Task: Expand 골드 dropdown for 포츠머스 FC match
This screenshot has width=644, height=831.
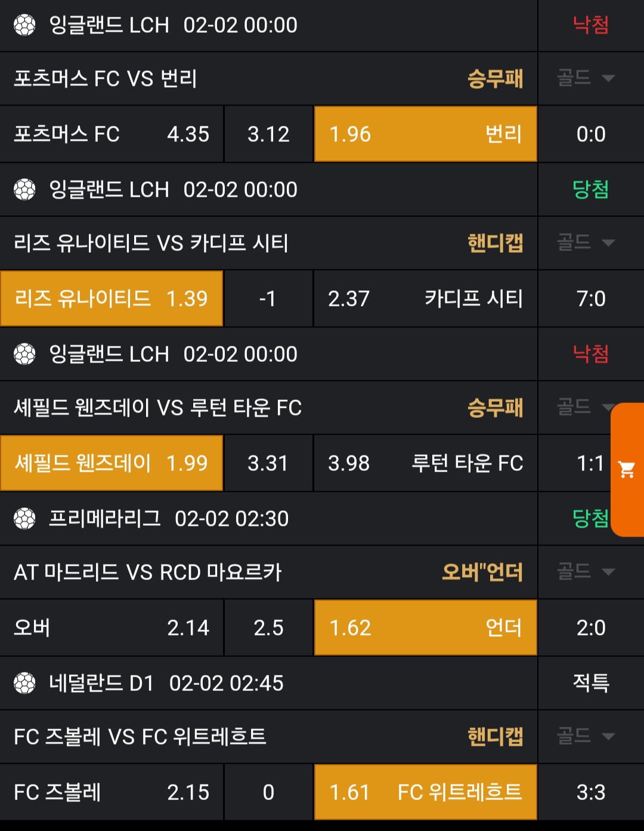Action: (x=586, y=78)
